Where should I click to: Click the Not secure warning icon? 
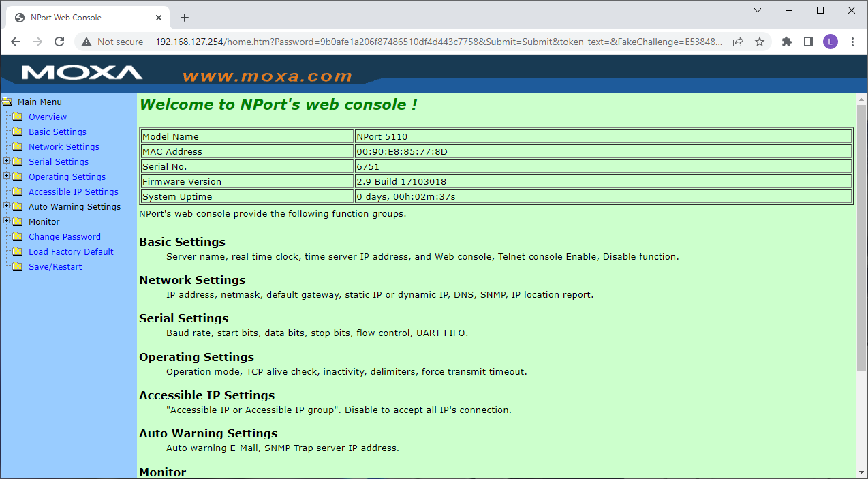click(x=87, y=42)
